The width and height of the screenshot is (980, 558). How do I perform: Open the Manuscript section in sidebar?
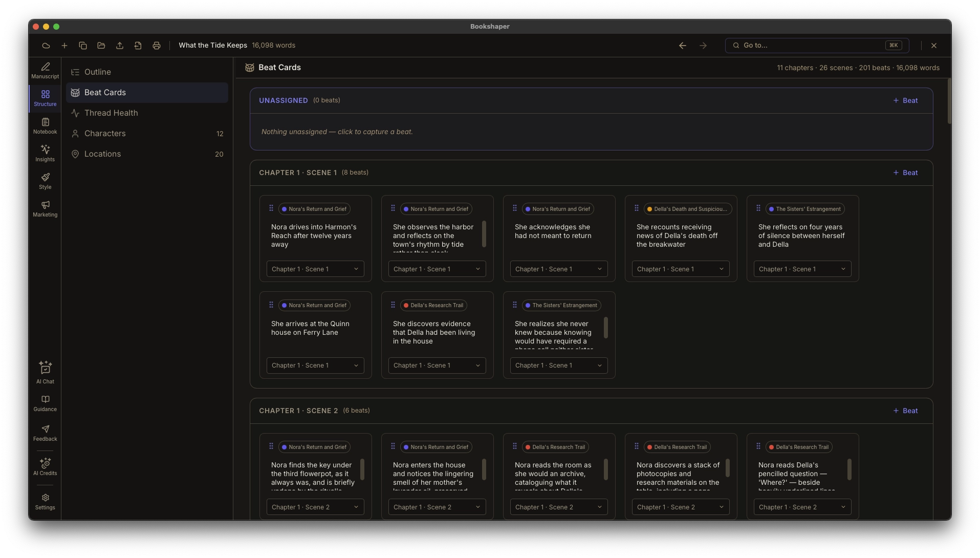pyautogui.click(x=45, y=71)
